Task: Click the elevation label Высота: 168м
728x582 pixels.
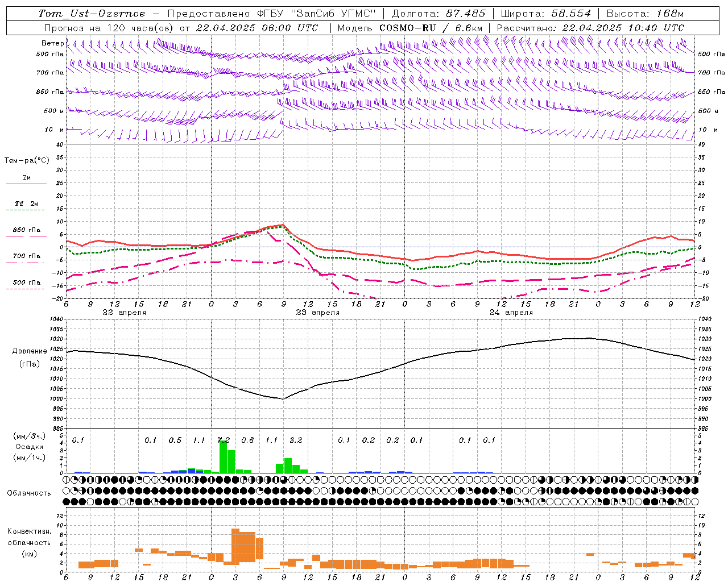Action: pos(645,14)
